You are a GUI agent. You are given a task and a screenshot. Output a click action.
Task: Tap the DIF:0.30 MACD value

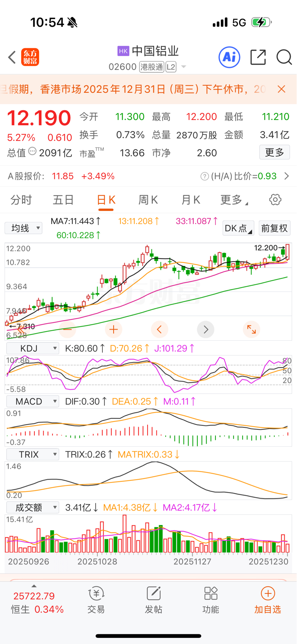coord(86,401)
